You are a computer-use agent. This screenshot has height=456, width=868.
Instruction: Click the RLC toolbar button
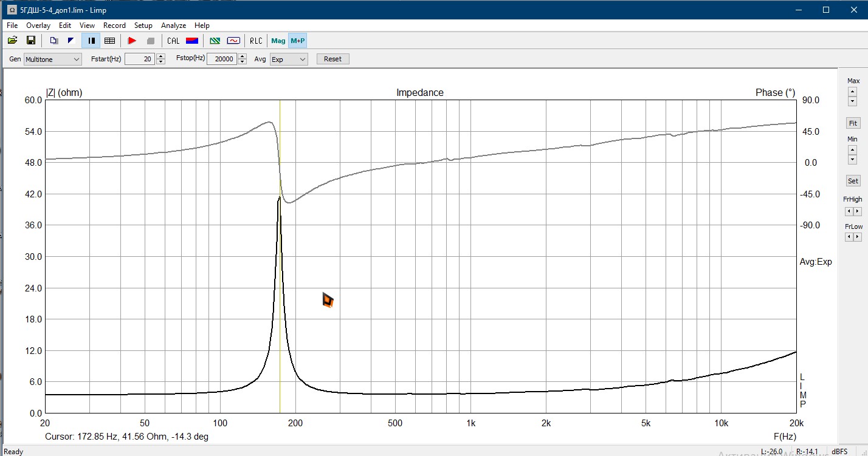[x=256, y=41]
